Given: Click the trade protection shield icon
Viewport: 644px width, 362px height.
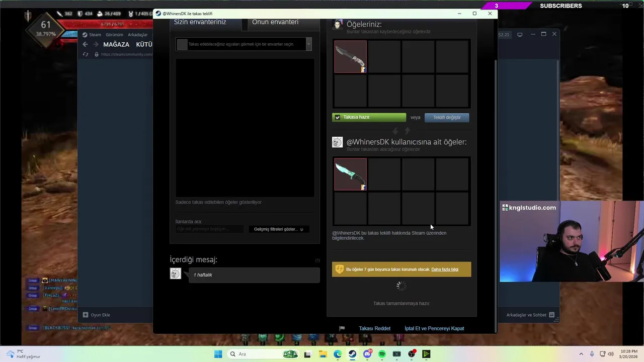Looking at the screenshot, I should [x=340, y=269].
